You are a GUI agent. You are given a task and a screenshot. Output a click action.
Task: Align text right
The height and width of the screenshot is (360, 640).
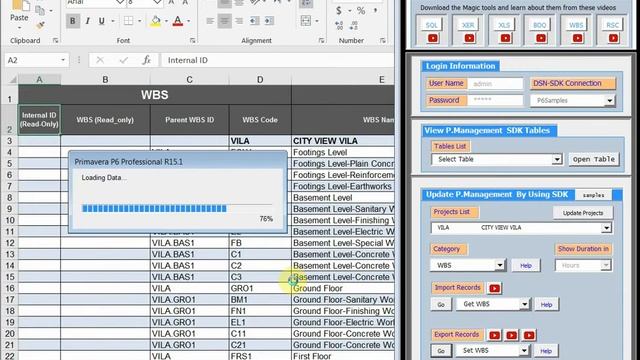click(239, 21)
